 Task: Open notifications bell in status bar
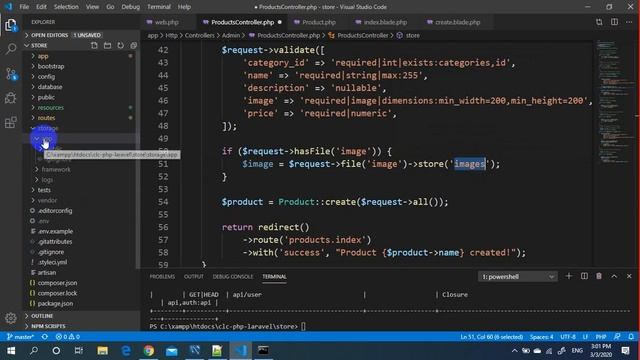tap(631, 337)
